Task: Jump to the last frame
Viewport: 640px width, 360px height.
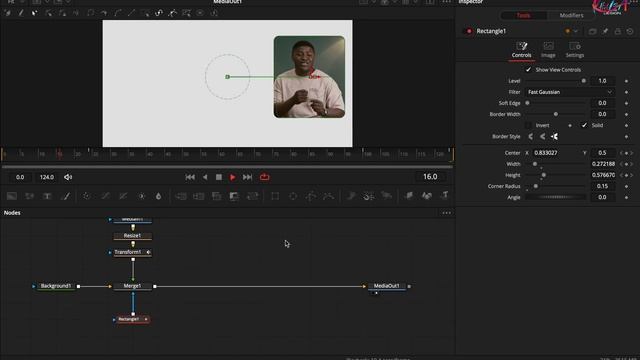Action: point(247,177)
